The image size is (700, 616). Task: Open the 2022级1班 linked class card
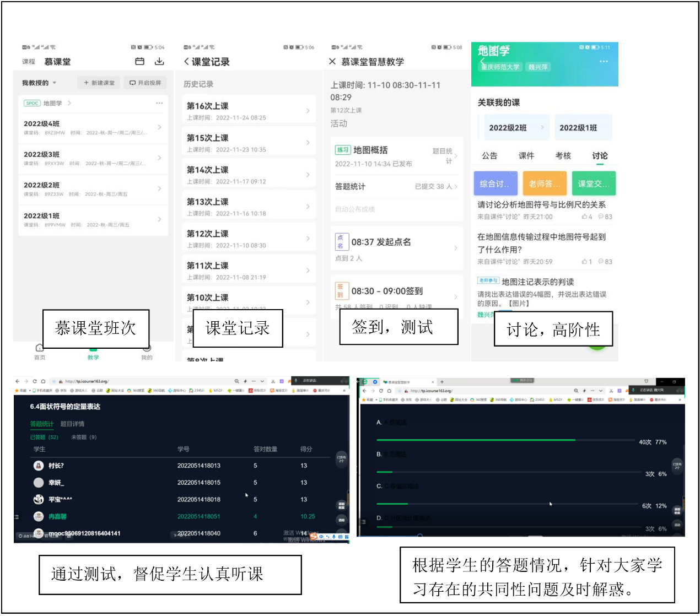coord(584,127)
